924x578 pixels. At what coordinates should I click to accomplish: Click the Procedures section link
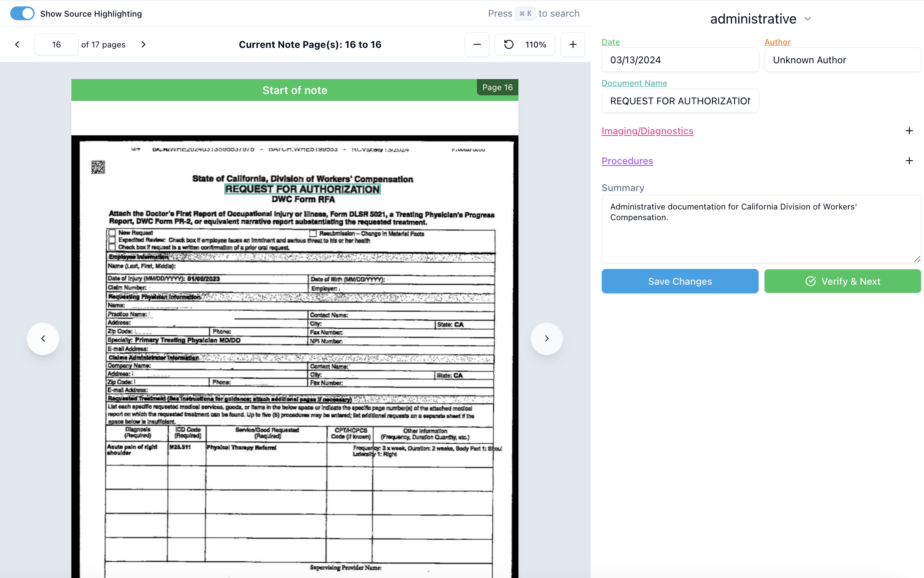pos(627,161)
